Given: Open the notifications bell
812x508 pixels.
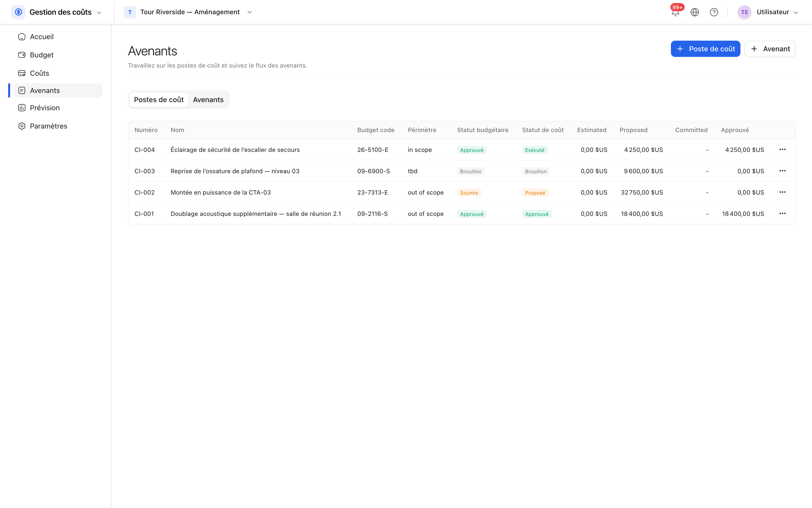Looking at the screenshot, I should coord(675,12).
